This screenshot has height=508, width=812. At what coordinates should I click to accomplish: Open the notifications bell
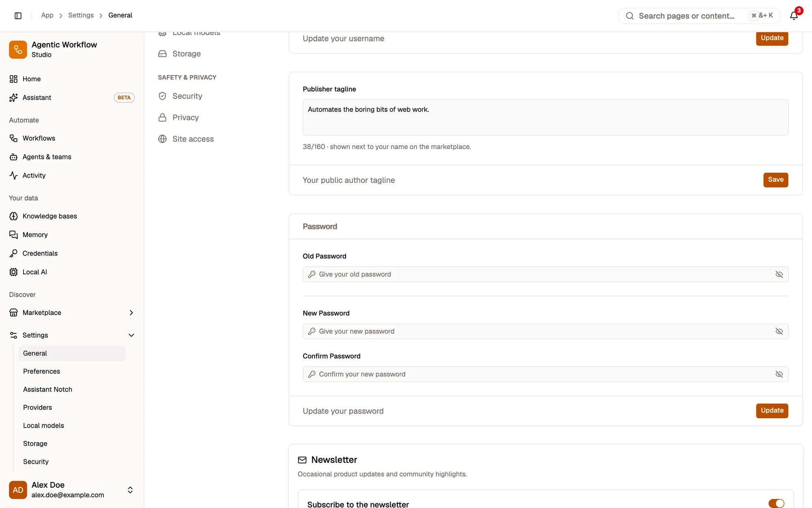[794, 15]
